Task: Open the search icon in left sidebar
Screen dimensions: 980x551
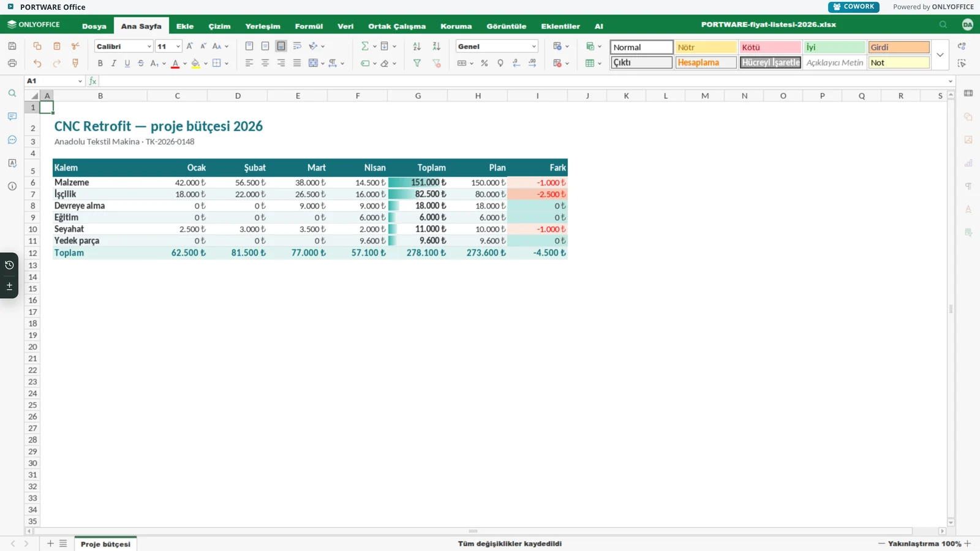Action: click(12, 93)
